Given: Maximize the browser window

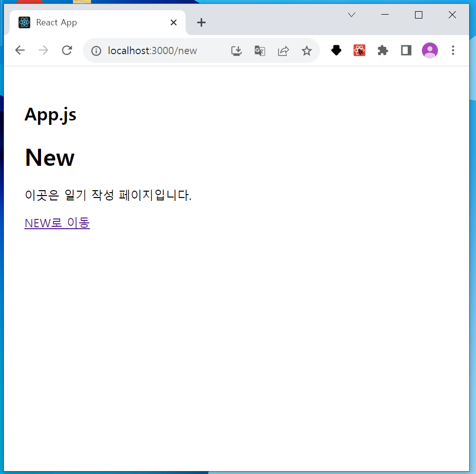Looking at the screenshot, I should click(x=418, y=15).
